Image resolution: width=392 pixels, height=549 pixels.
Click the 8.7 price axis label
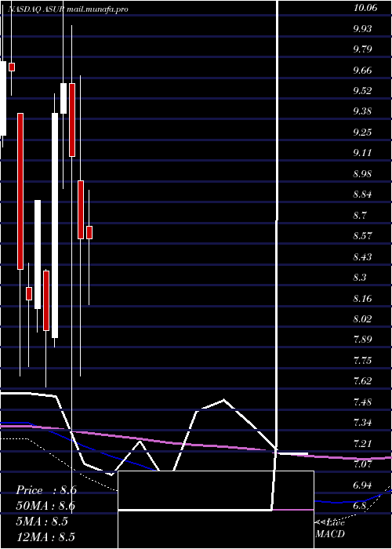pos(360,215)
